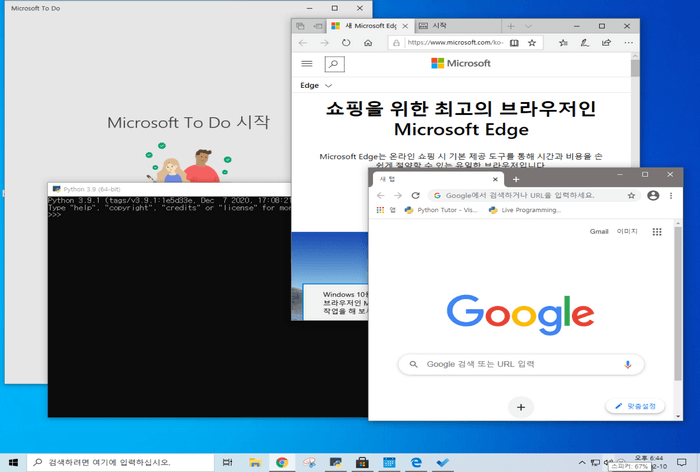
Task: Switch to Edge from taskbar
Action: coord(416,463)
